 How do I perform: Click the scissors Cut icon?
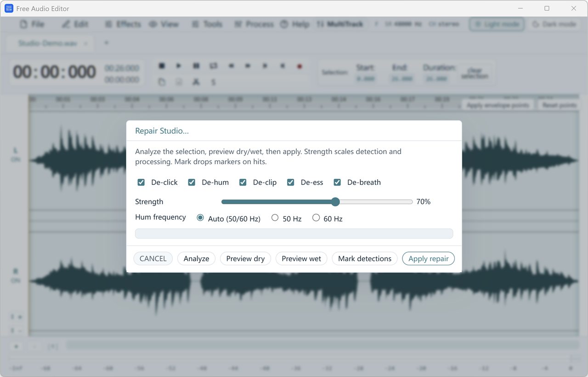click(x=196, y=82)
